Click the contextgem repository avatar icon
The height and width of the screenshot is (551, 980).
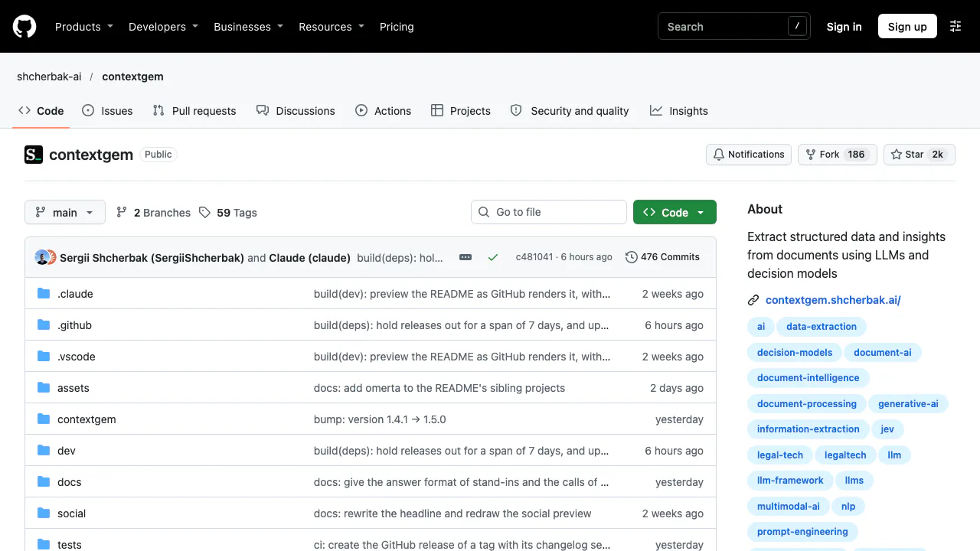(34, 155)
